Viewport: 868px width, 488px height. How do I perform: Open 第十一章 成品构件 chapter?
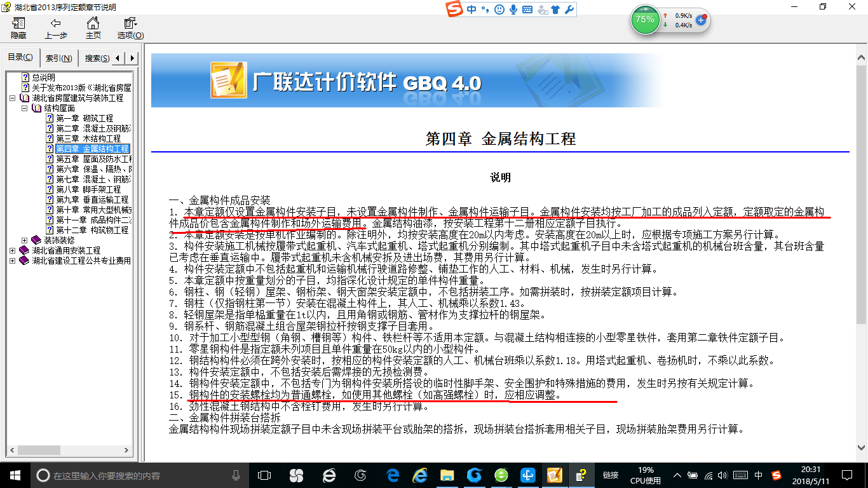(x=93, y=220)
